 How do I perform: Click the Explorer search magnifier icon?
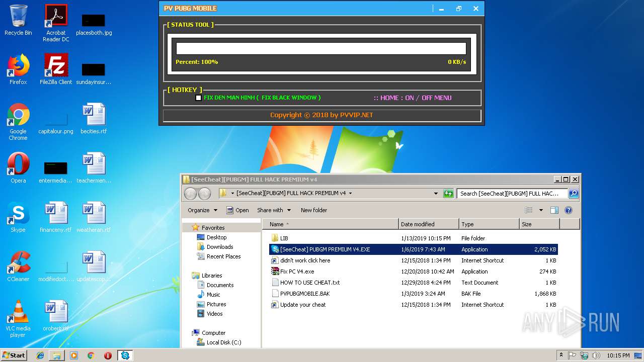(x=573, y=194)
